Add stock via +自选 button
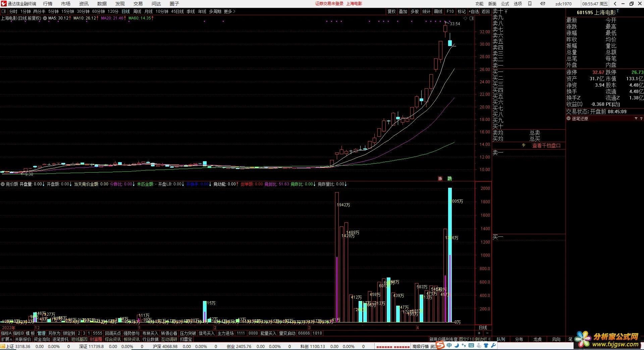This screenshot has height=350, width=644. point(473,11)
